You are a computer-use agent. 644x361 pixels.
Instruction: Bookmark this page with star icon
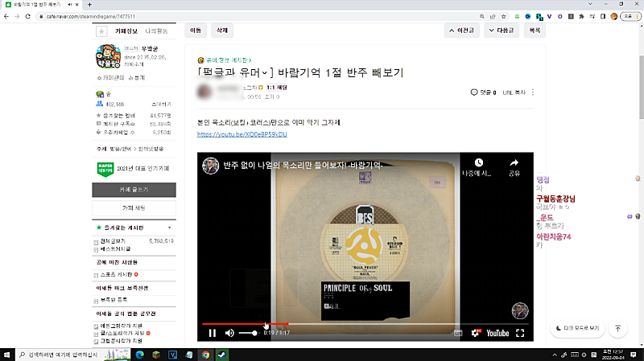click(504, 16)
